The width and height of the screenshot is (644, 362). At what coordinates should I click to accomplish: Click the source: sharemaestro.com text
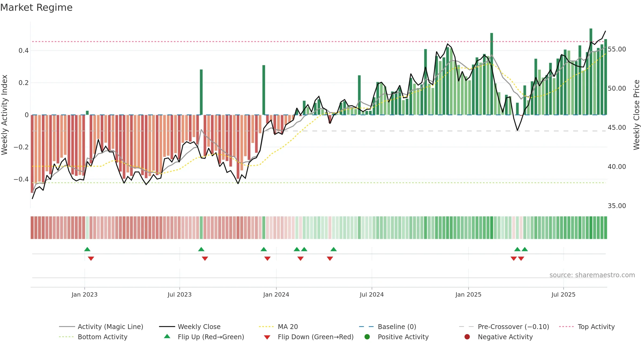[x=592, y=275]
